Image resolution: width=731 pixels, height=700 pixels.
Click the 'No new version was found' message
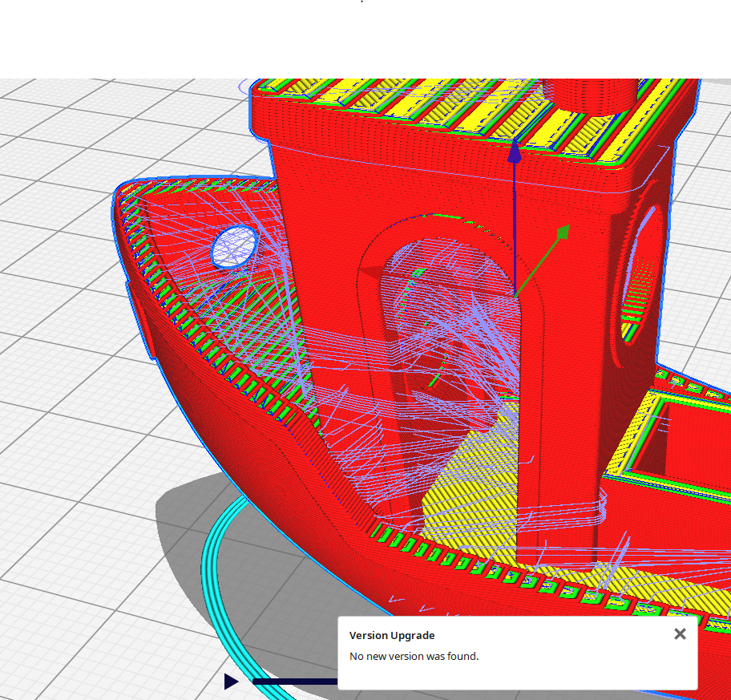click(414, 657)
